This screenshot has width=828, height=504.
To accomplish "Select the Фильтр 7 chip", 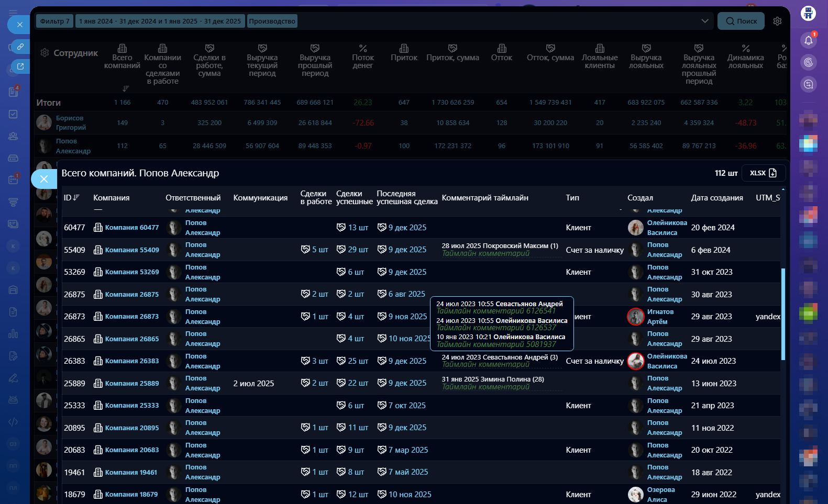I will tap(54, 21).
